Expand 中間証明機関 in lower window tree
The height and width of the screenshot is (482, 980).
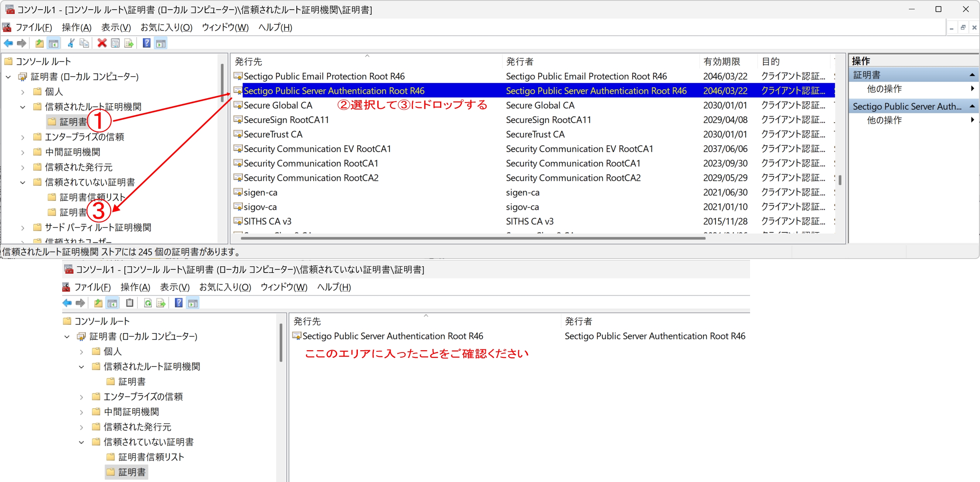point(82,412)
